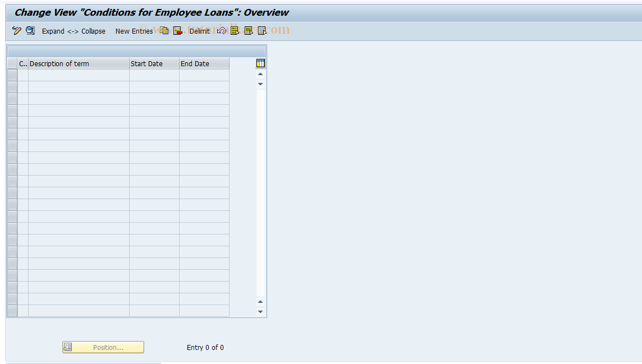Select the last table row selector

click(x=12, y=311)
